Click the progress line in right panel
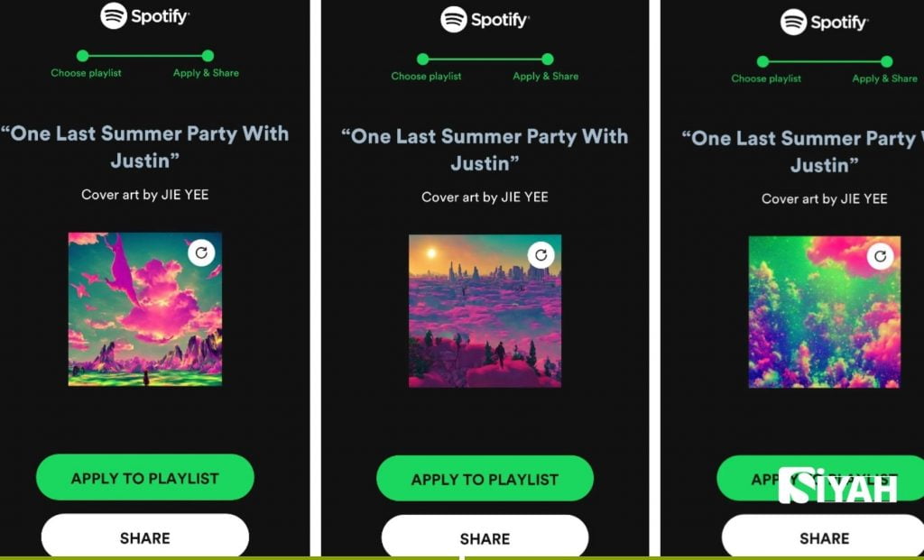The width and height of the screenshot is (924, 560). pos(825,61)
